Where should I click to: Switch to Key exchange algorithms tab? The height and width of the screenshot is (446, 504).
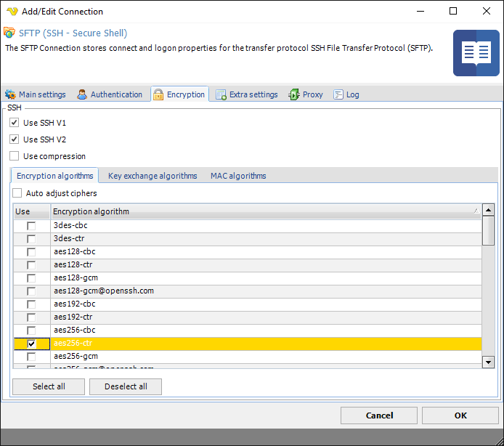[x=153, y=176]
